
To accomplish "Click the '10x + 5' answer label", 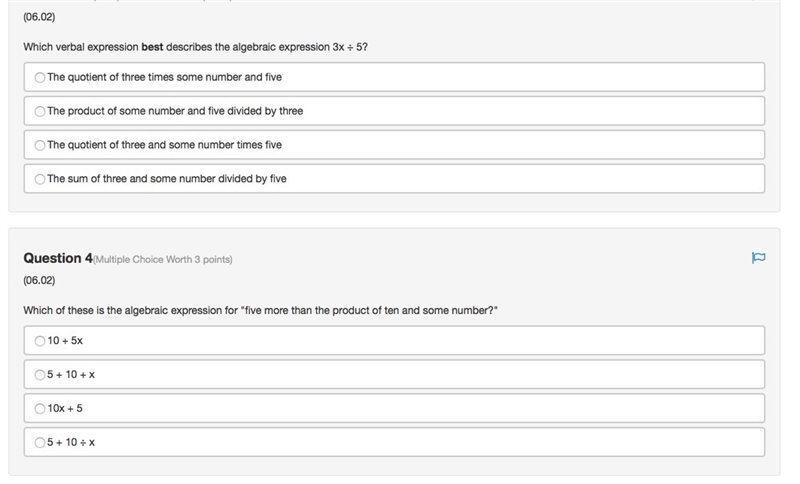I will click(x=65, y=408).
